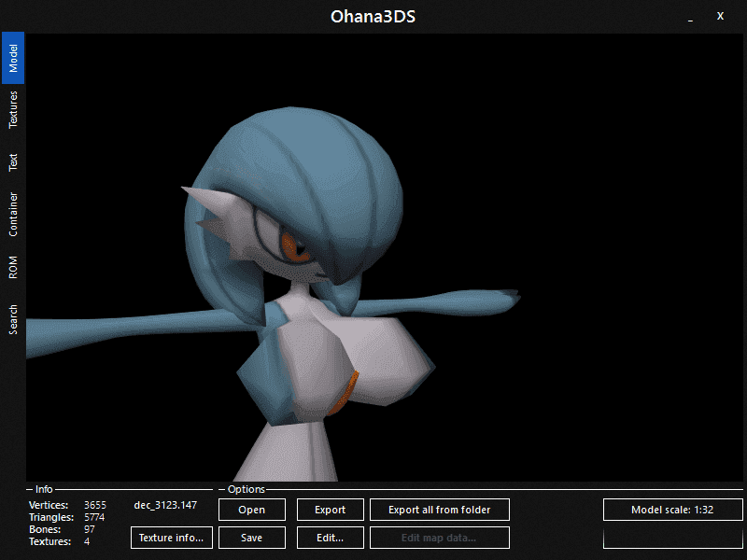Go to the Container tab
This screenshot has width=747, height=560.
[13, 215]
